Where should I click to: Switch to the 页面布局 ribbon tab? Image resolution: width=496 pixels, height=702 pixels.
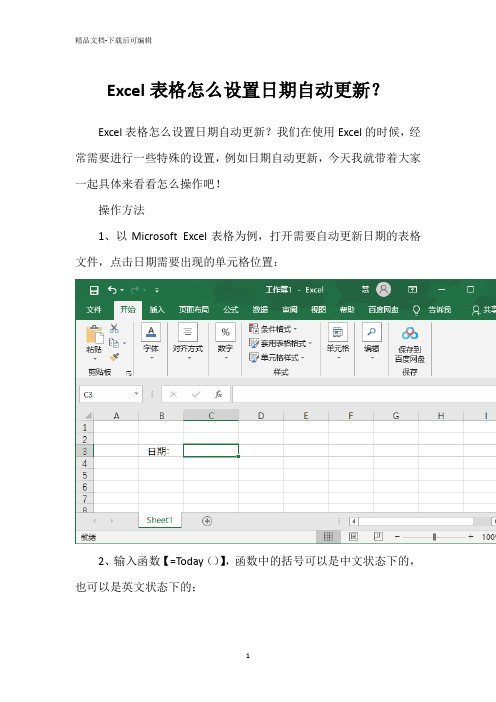point(194,309)
